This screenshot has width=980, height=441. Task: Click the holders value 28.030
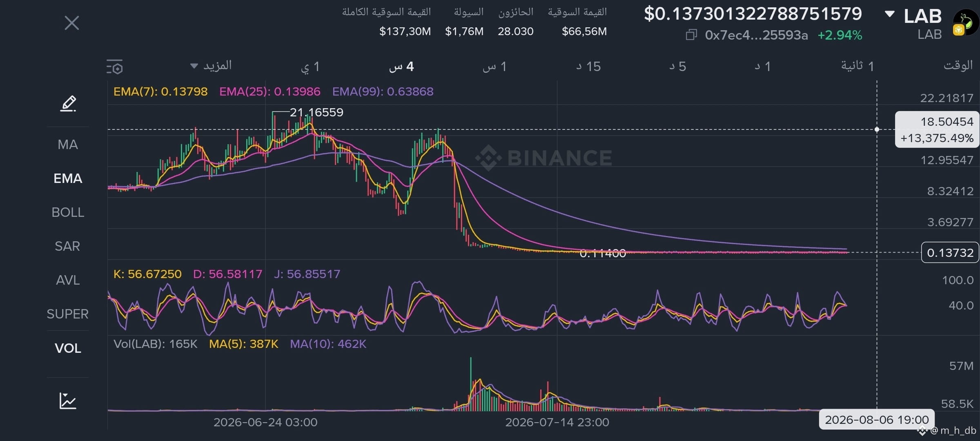point(515,31)
